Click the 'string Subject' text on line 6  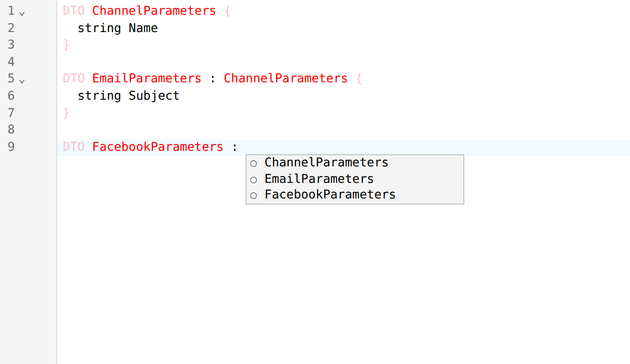pos(128,96)
